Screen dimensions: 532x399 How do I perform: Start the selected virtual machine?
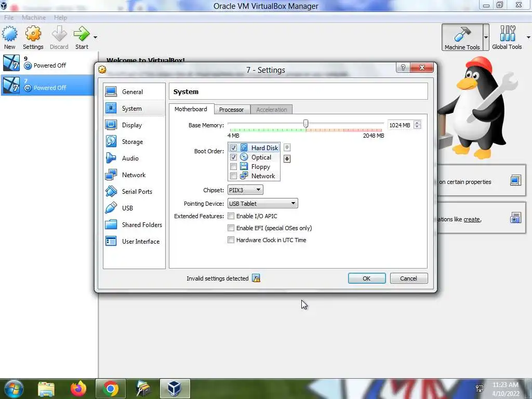point(82,37)
